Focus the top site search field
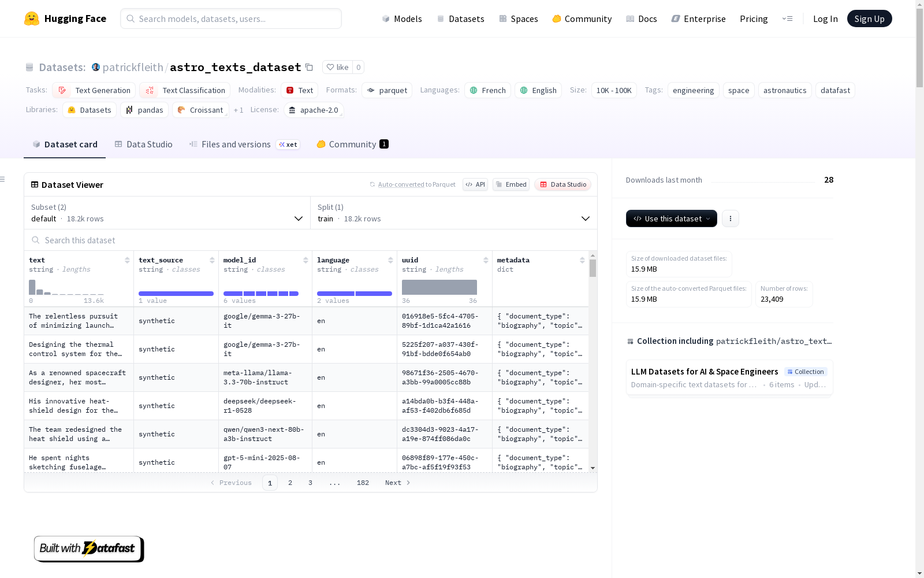The width and height of the screenshot is (924, 578). pos(231,18)
